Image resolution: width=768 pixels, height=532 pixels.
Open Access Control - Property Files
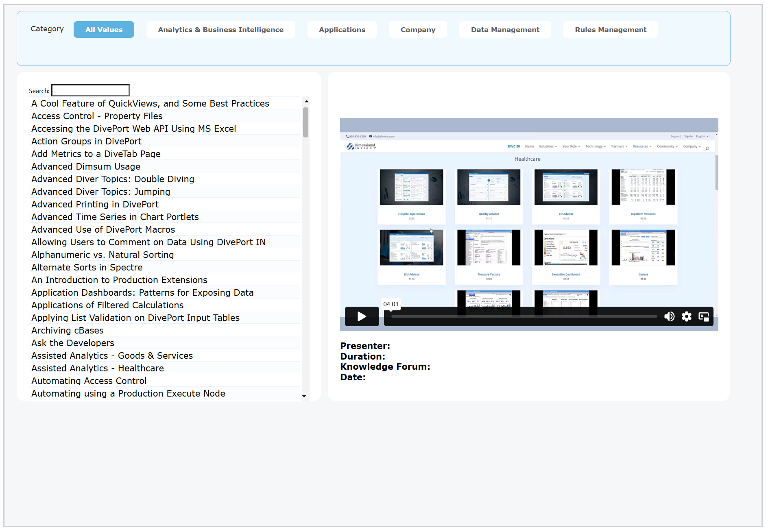(97, 116)
